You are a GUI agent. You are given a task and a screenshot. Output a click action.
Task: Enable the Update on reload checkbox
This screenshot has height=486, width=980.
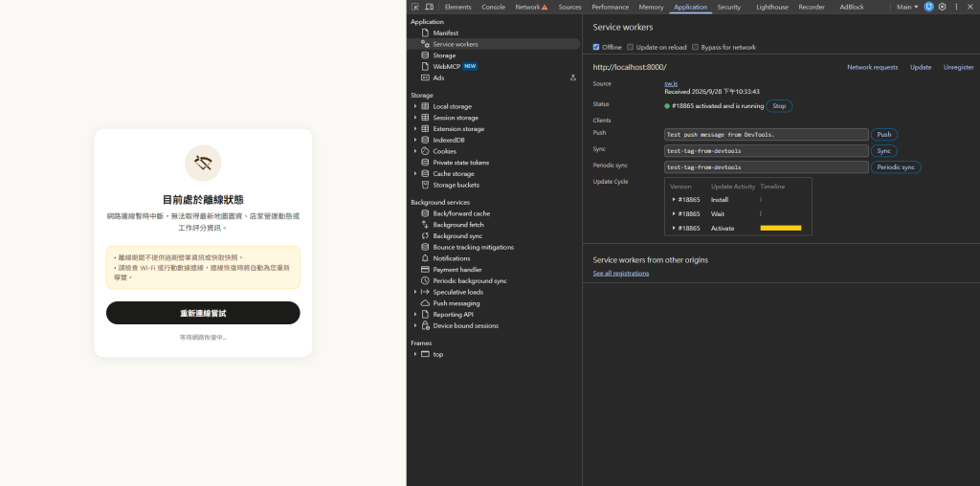pyautogui.click(x=631, y=47)
